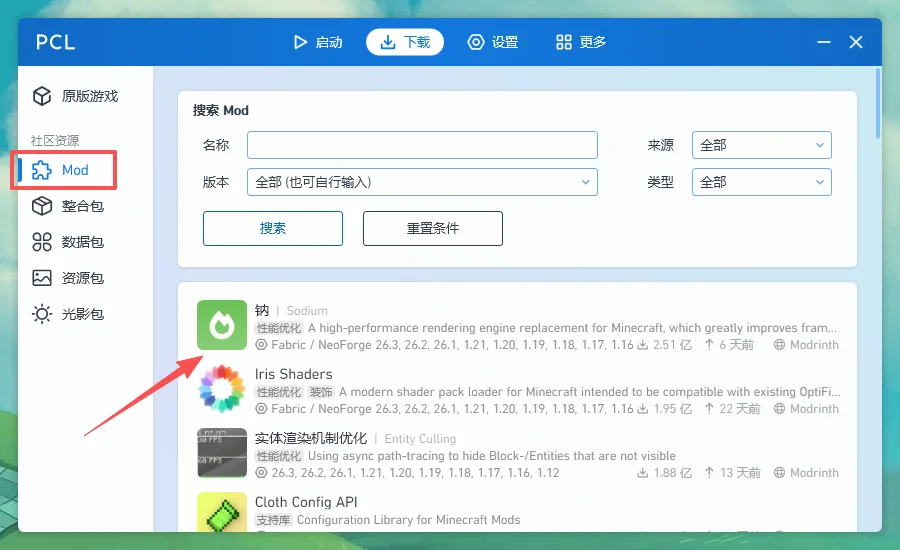The width and height of the screenshot is (900, 550).
Task: Click the vertical scrollbar thumb
Action: pos(878,103)
